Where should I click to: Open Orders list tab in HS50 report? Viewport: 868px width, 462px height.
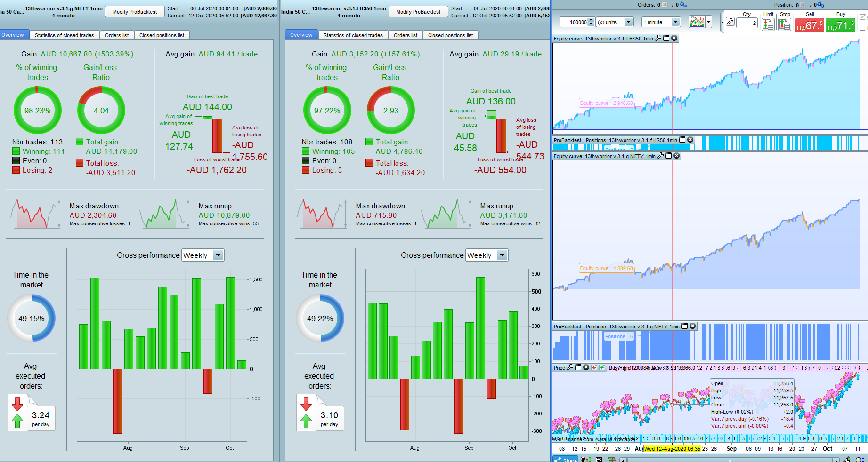coord(406,35)
